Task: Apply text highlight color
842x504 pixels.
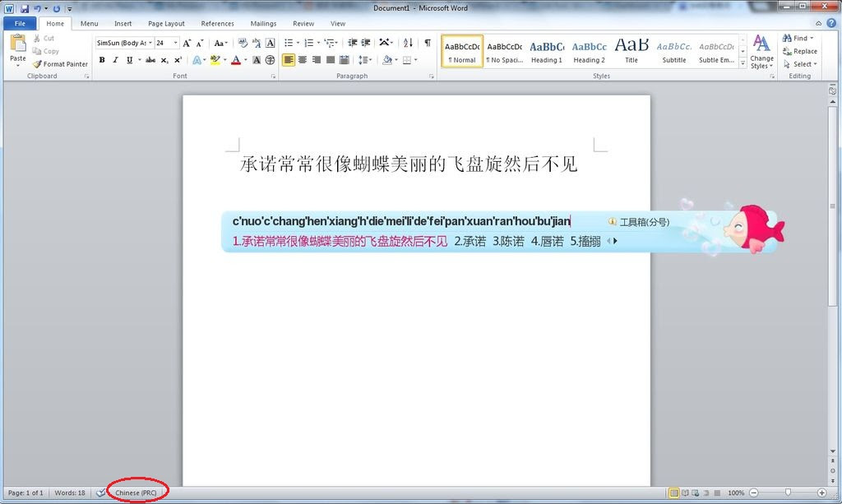Action: [214, 60]
